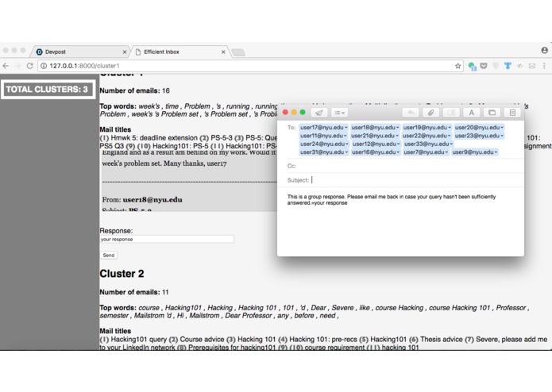
Task: Open header fields dropdown in Mail toolbar
Action: (x=340, y=113)
